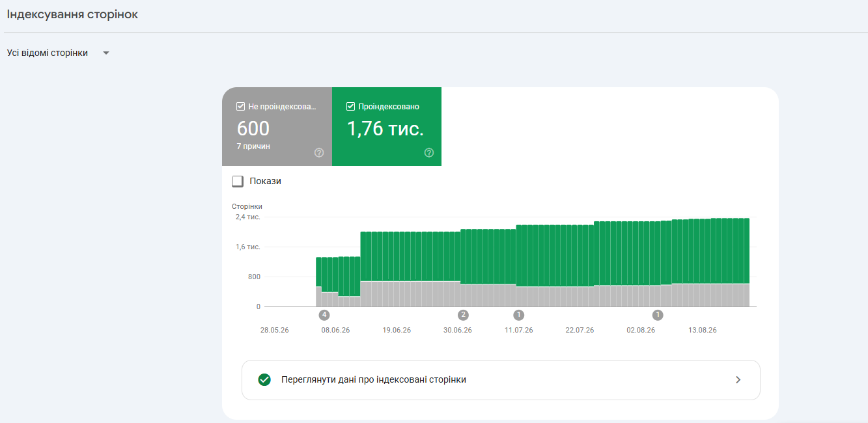Enable the Покази checkbox
Screen dimensions: 868x423
(x=238, y=181)
